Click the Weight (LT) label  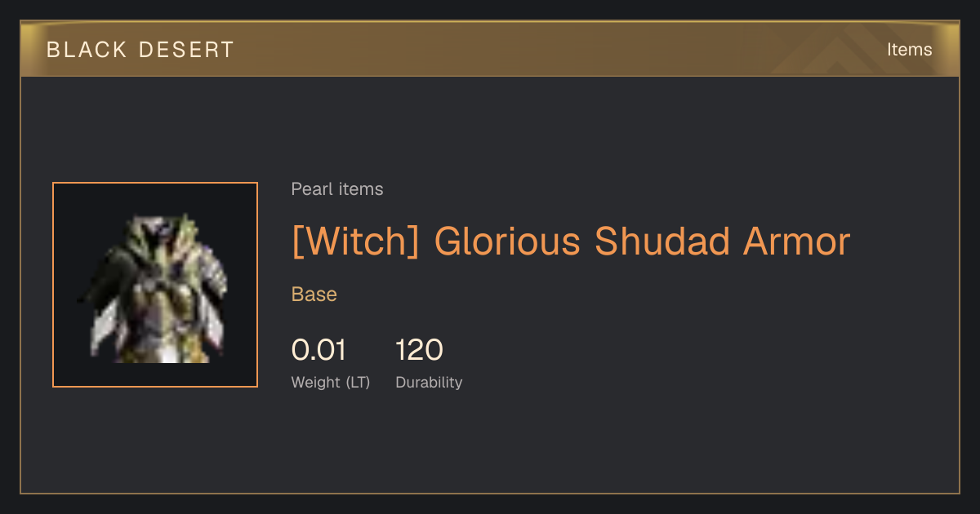pyautogui.click(x=331, y=383)
